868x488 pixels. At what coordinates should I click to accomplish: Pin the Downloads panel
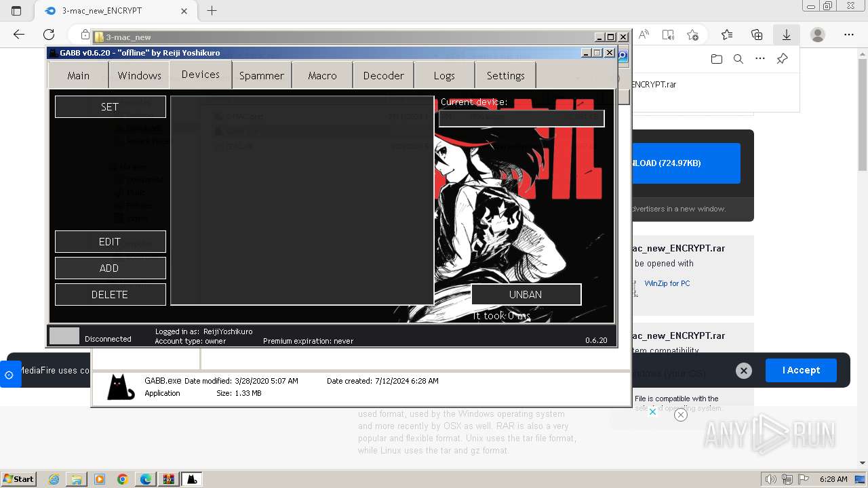coord(782,59)
